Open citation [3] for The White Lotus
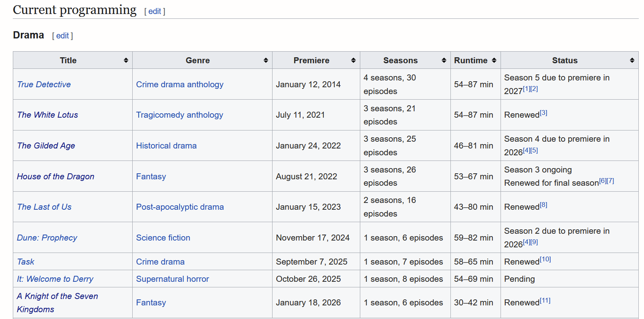Viewport: 644px width, 319px height. (543, 113)
